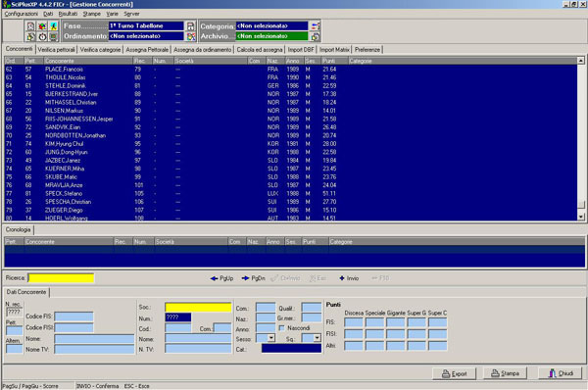Switch to the Calcola ed assegna tab

pos(260,50)
